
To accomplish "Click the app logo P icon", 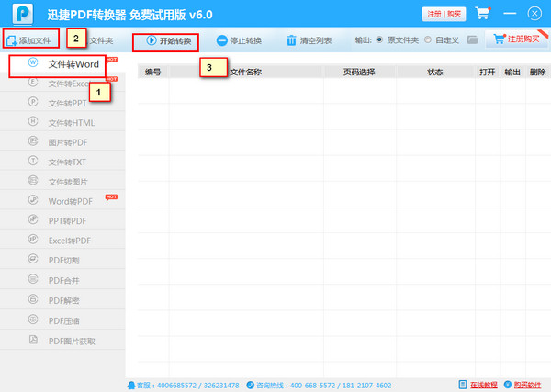I will 22,14.
